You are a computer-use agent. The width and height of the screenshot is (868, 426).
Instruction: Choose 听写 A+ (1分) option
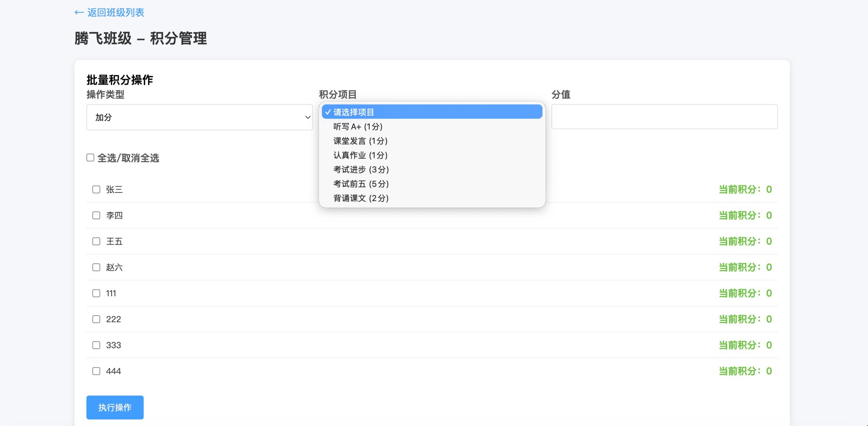[x=432, y=127]
